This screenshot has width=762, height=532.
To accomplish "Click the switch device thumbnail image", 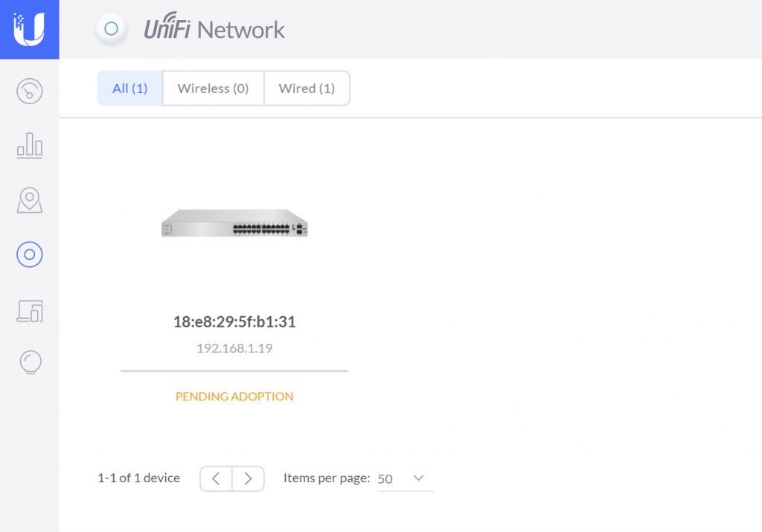I will [234, 223].
